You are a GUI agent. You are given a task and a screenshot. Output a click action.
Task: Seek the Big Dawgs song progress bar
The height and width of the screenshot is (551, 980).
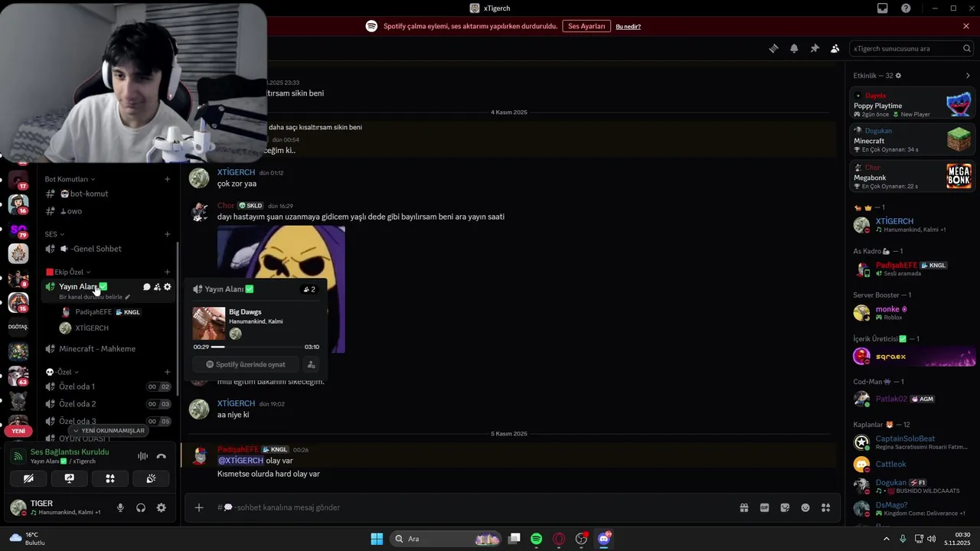pos(256,347)
